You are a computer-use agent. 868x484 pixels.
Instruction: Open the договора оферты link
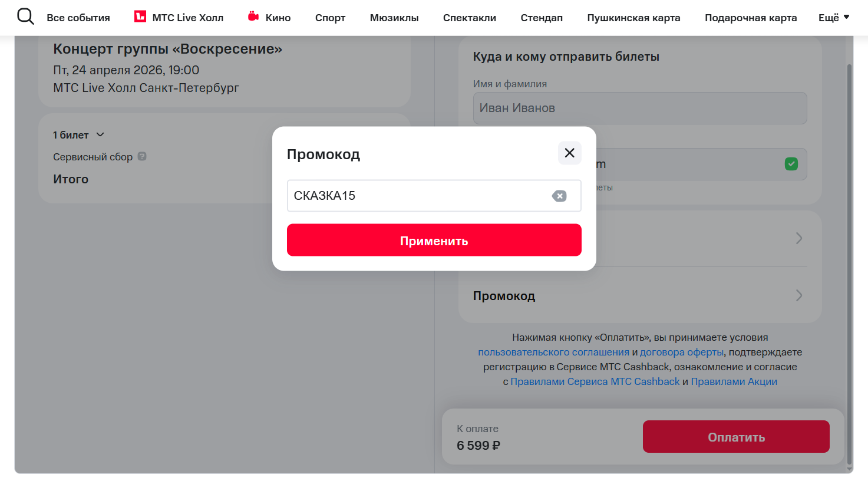[681, 352]
